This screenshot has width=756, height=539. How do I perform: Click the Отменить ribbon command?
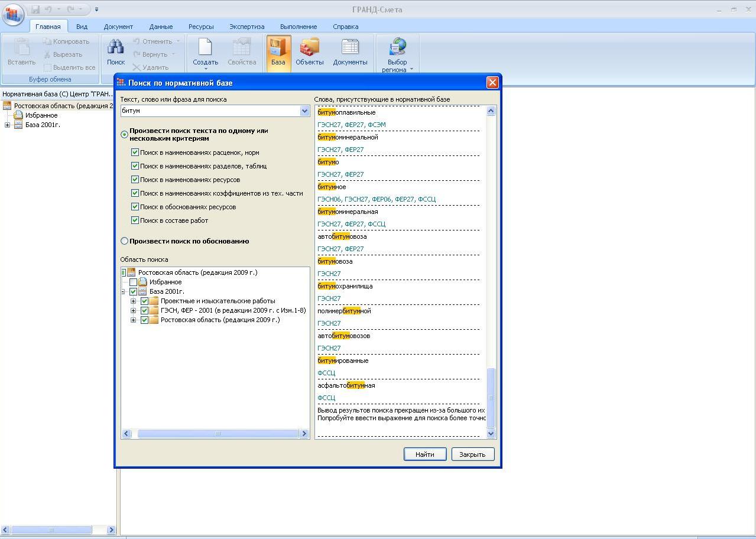153,41
